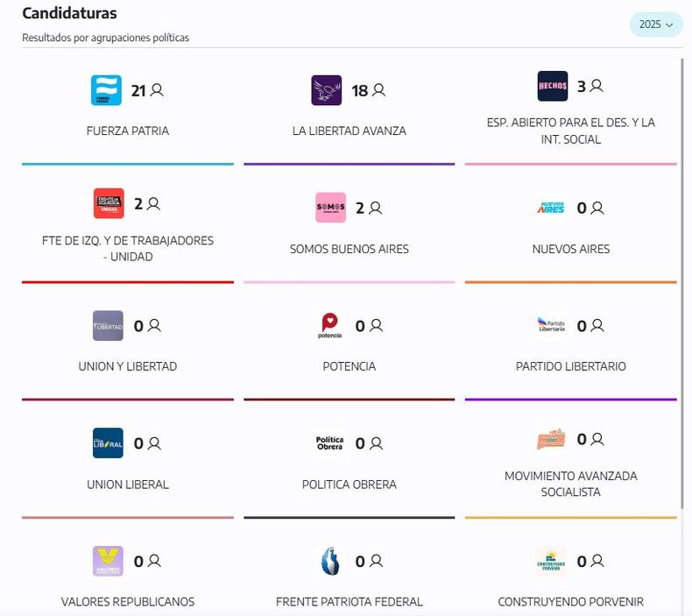Select the SOMOS BUENOS AIRES label
Viewport: 692px width, 616px height.
[350, 249]
